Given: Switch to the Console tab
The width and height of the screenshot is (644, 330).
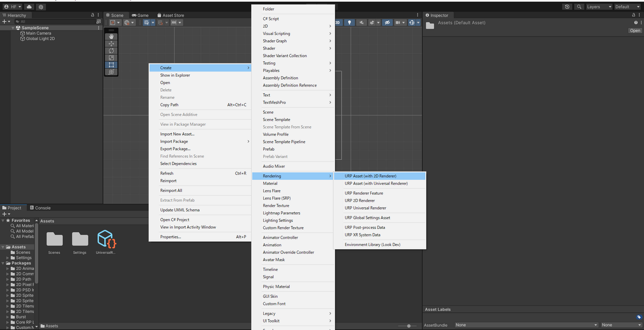Looking at the screenshot, I should pyautogui.click(x=39, y=208).
